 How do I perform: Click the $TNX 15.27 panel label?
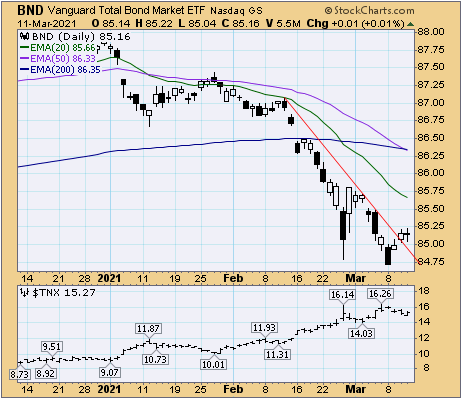(64, 293)
